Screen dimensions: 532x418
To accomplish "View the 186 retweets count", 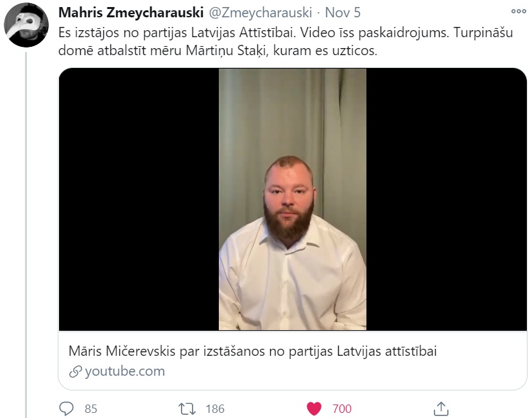I will (x=215, y=409).
